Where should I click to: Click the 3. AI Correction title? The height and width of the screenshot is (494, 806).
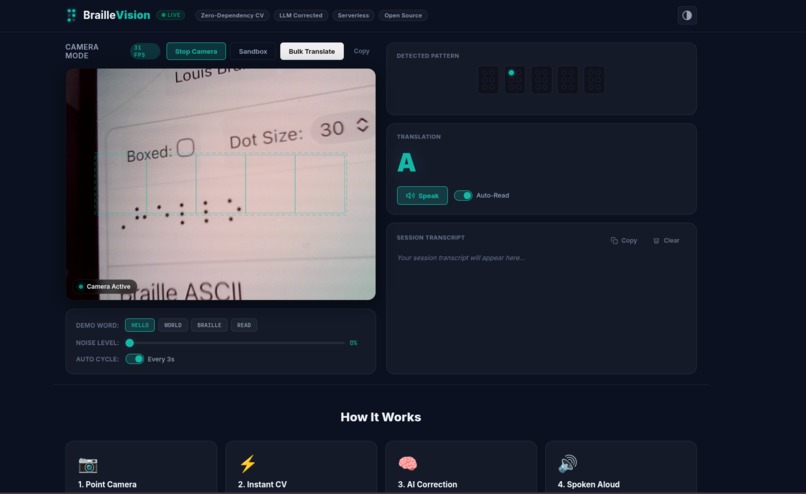click(x=427, y=484)
